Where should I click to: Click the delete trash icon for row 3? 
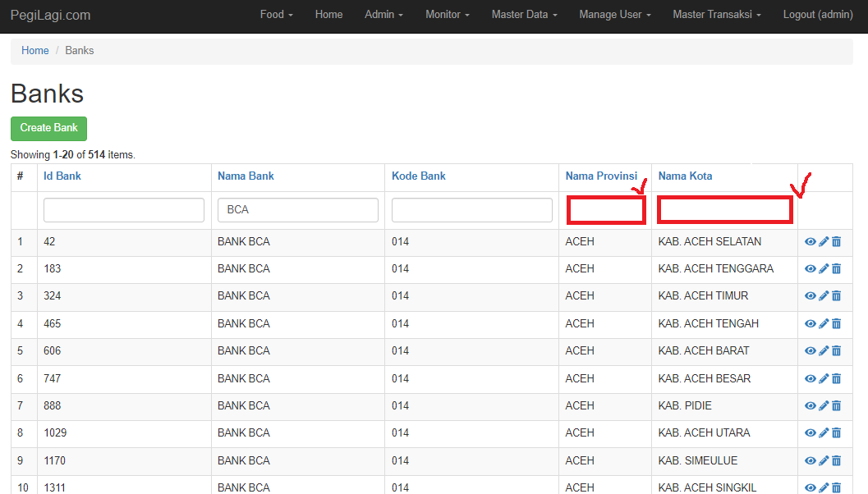tap(837, 296)
